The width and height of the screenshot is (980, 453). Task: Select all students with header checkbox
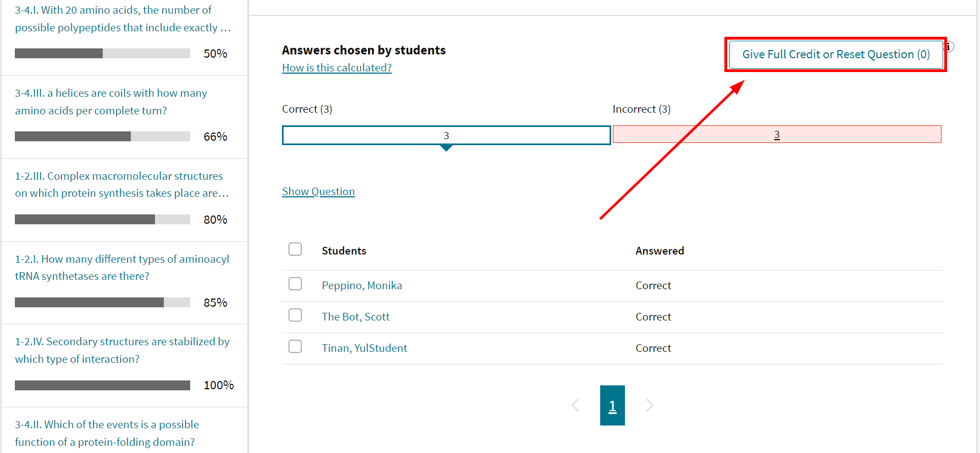[x=295, y=249]
